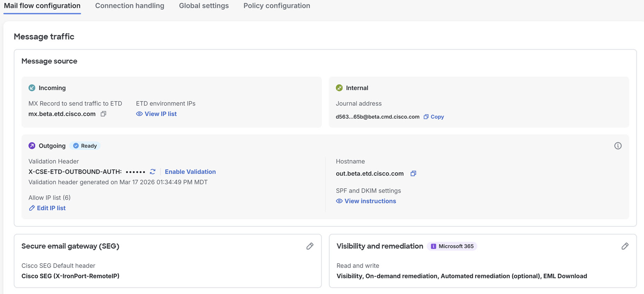Click the Message traffic heading

[x=44, y=37]
